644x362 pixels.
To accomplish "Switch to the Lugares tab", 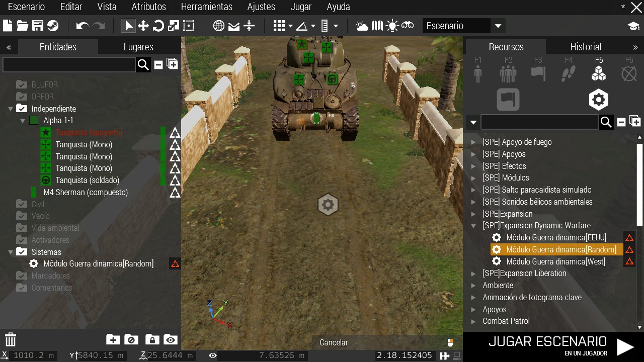I will click(x=138, y=47).
